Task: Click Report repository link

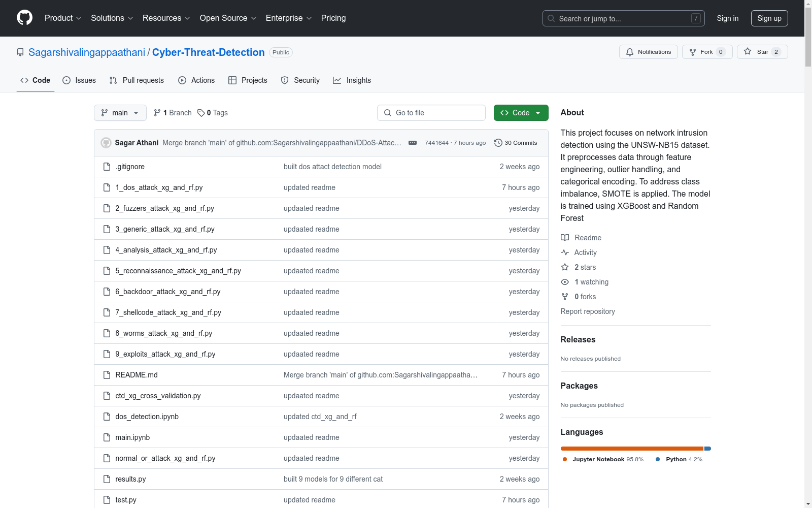Action: click(x=588, y=311)
